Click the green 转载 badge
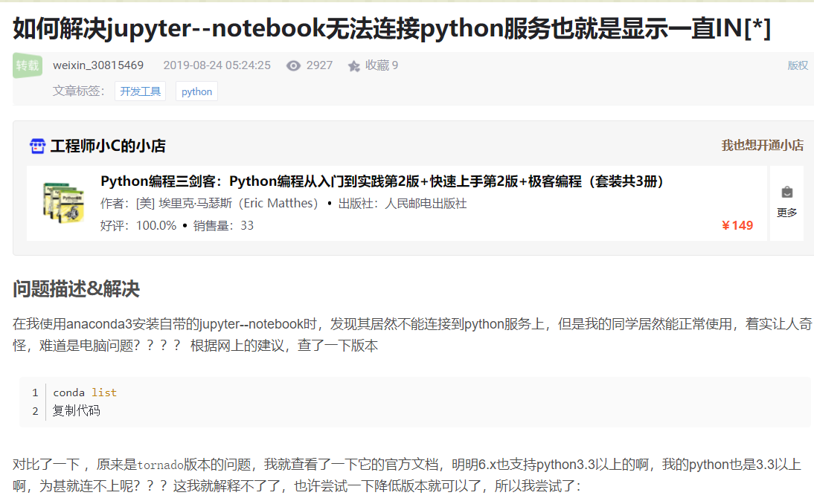The image size is (814, 504). click(27, 65)
